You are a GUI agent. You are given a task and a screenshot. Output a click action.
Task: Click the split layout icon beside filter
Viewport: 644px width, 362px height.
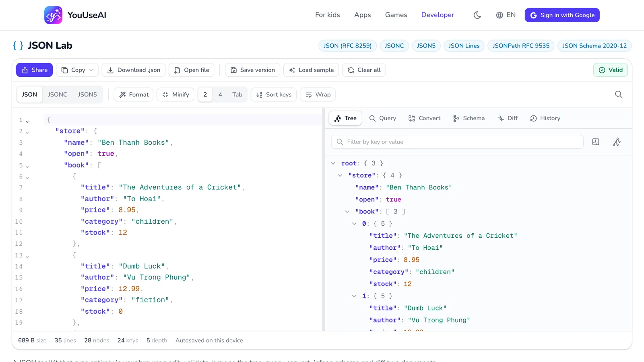pos(596,142)
